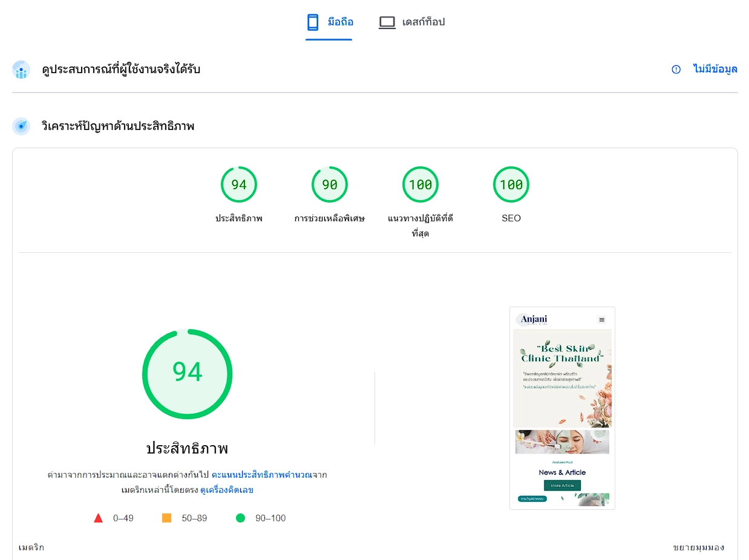The height and width of the screenshot is (560, 749).
Task: Switch to the มือถือ tab
Action: (329, 22)
